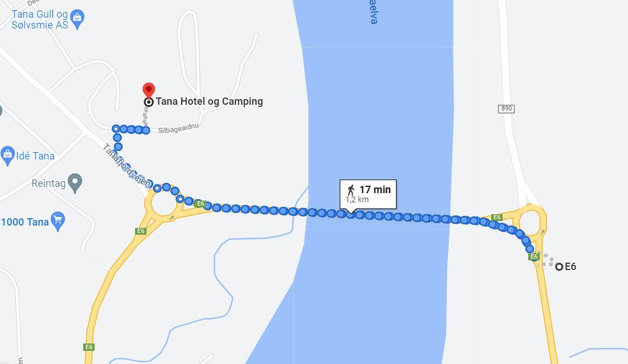
Task: Click the red Tana Hotel destination pin
Action: pyautogui.click(x=149, y=91)
